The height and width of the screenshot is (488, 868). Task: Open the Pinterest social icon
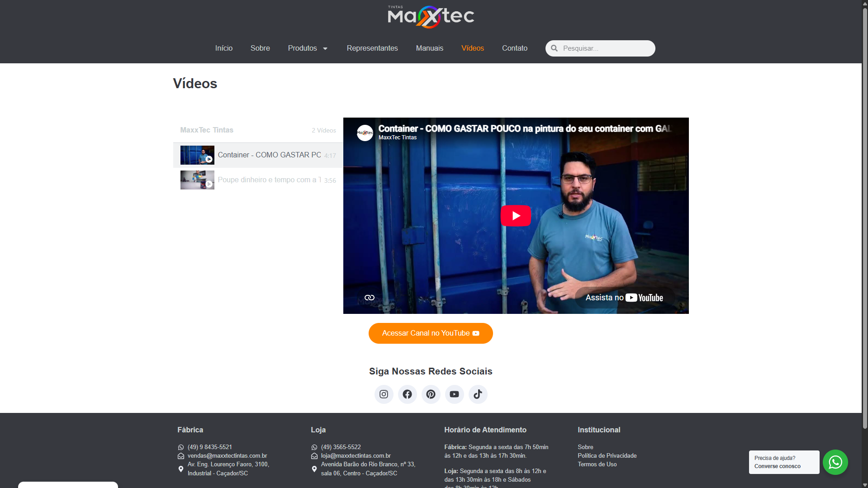(x=431, y=394)
